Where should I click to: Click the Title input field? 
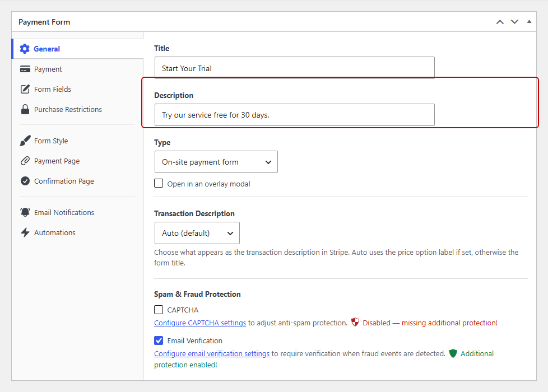(295, 68)
